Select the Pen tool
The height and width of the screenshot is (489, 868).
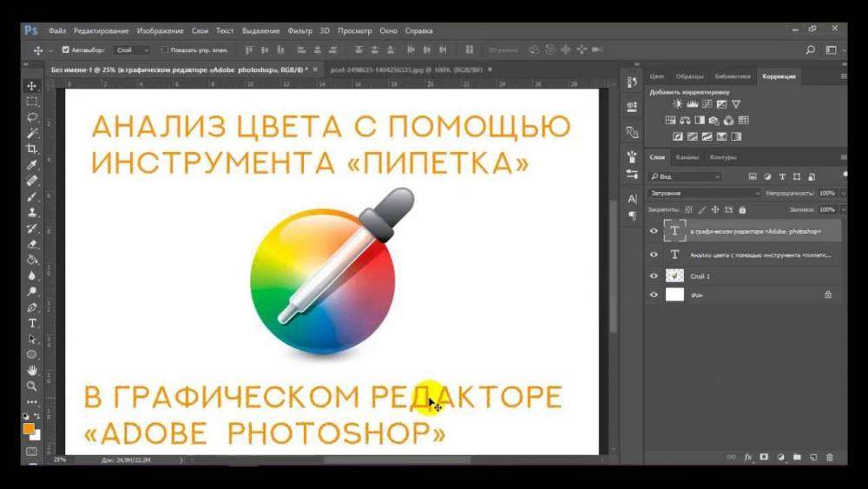click(x=31, y=307)
